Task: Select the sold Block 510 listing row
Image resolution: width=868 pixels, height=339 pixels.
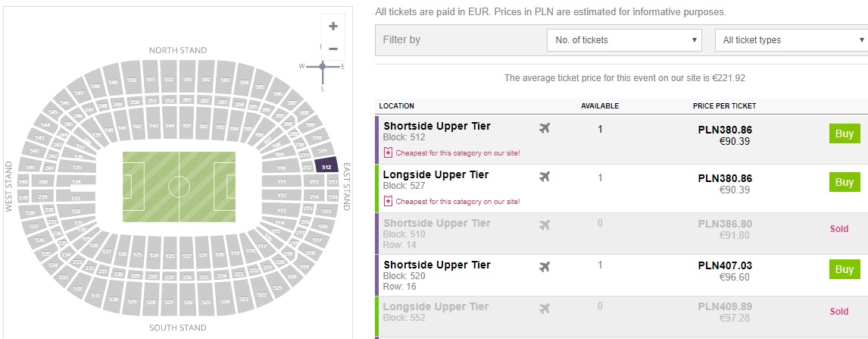Action: click(x=621, y=234)
